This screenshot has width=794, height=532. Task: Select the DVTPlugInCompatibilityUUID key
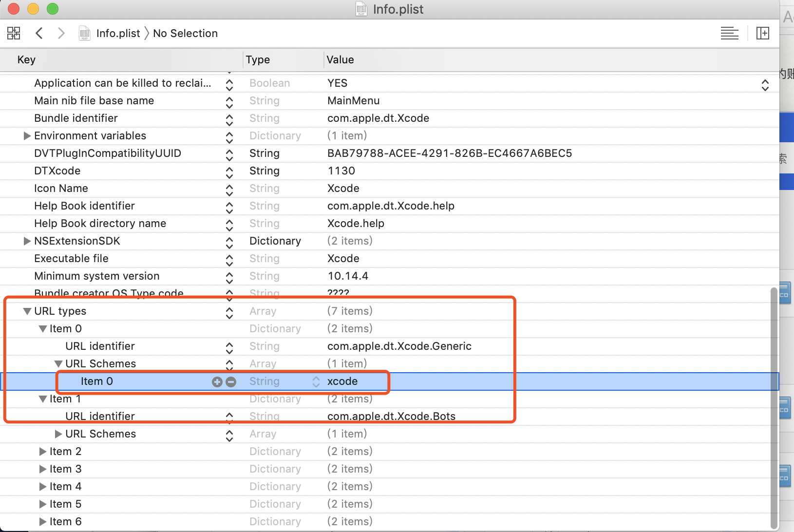click(x=107, y=153)
